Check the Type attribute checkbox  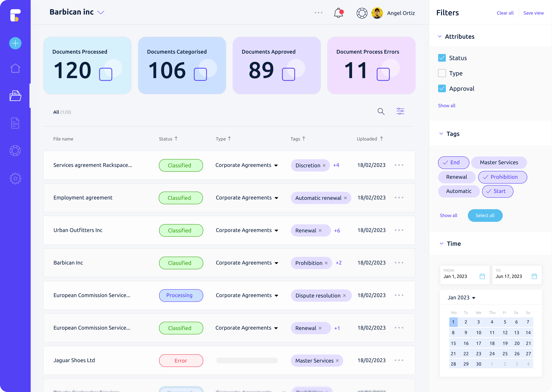[442, 73]
